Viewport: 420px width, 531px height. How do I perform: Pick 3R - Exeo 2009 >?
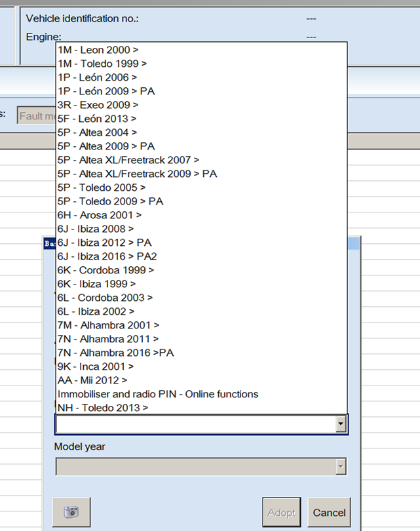coord(201,105)
